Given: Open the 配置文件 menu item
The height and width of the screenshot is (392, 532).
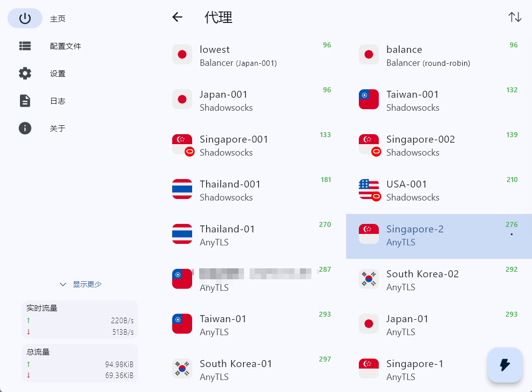Looking at the screenshot, I should coord(65,46).
